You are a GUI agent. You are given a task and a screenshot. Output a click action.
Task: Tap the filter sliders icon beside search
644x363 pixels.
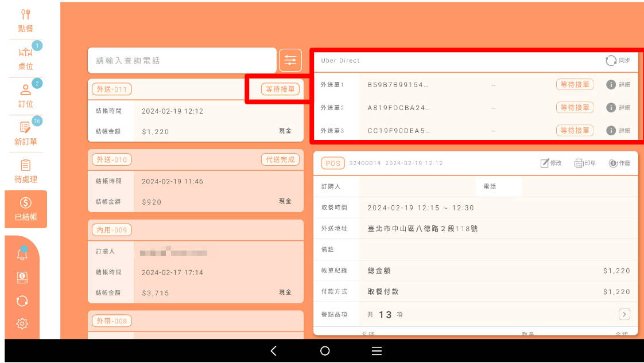click(290, 60)
